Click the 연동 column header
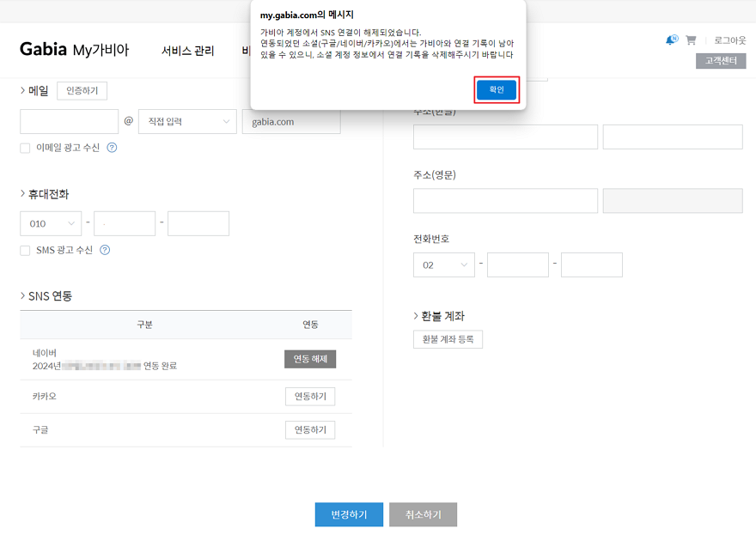Screen dimensions: 756x541 tap(310, 325)
